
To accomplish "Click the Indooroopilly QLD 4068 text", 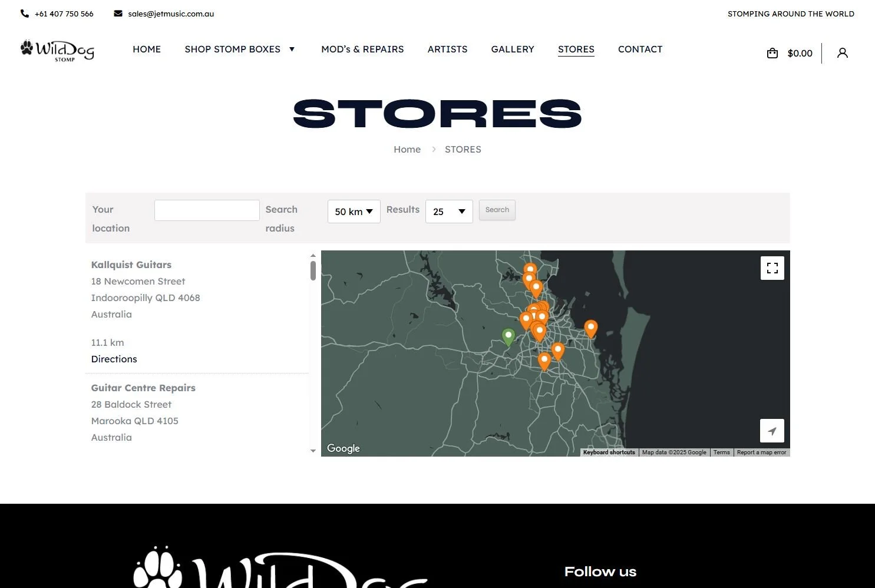I will (146, 298).
